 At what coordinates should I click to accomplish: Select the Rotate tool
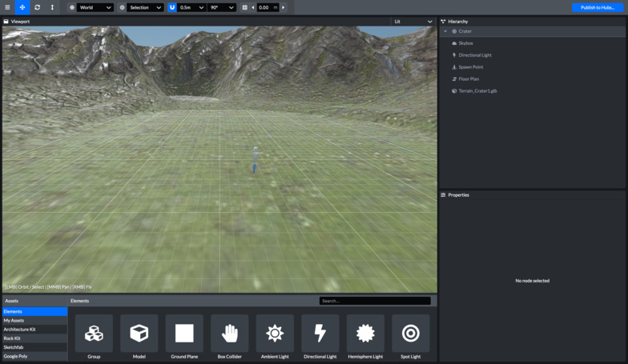(x=37, y=7)
